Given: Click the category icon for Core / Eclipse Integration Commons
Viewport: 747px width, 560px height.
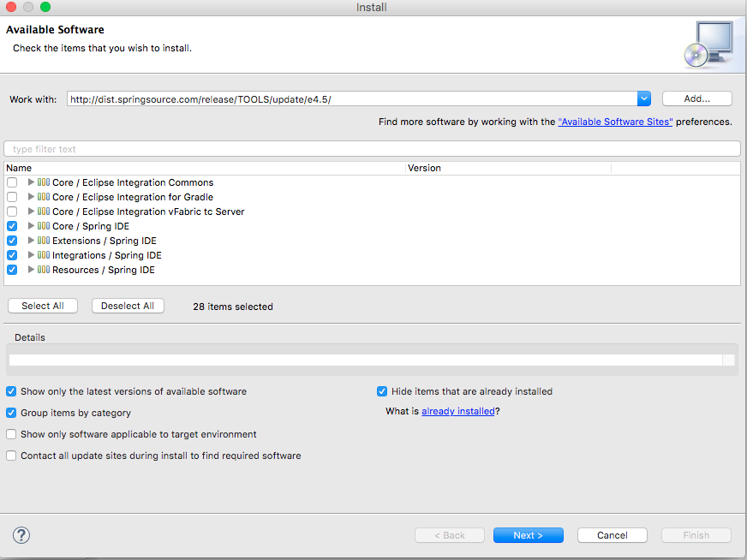Looking at the screenshot, I should click(x=44, y=182).
